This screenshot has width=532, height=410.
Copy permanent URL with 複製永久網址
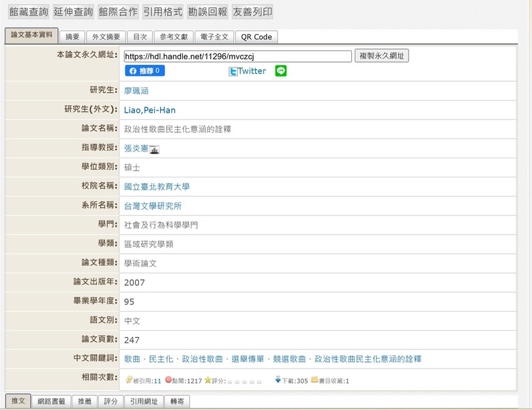pos(382,56)
